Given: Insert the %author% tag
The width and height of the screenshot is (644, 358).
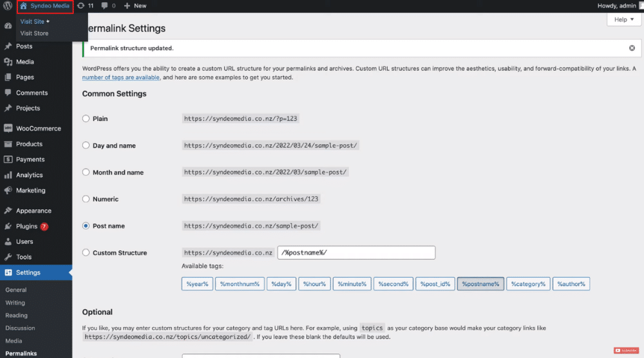Looking at the screenshot, I should [x=571, y=284].
